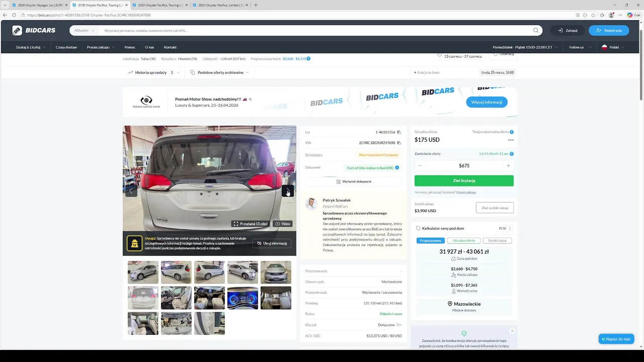Open the Pomoc menu item
This screenshot has width=644, height=362.
[x=130, y=47]
